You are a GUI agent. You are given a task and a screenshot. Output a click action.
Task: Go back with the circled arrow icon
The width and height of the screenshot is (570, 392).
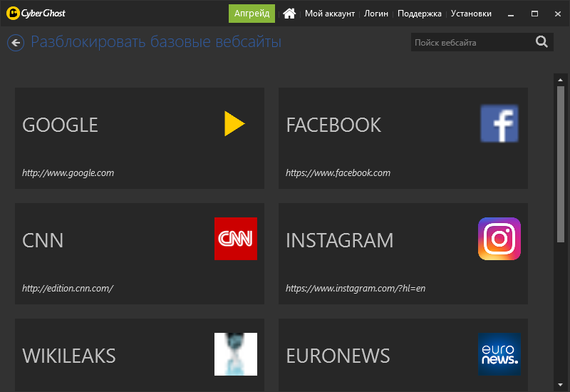(x=16, y=43)
